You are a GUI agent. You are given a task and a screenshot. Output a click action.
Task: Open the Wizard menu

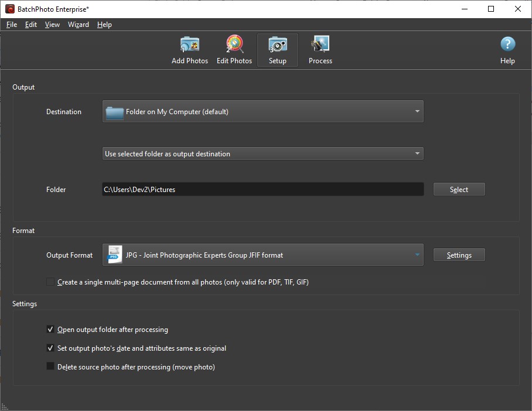79,25
